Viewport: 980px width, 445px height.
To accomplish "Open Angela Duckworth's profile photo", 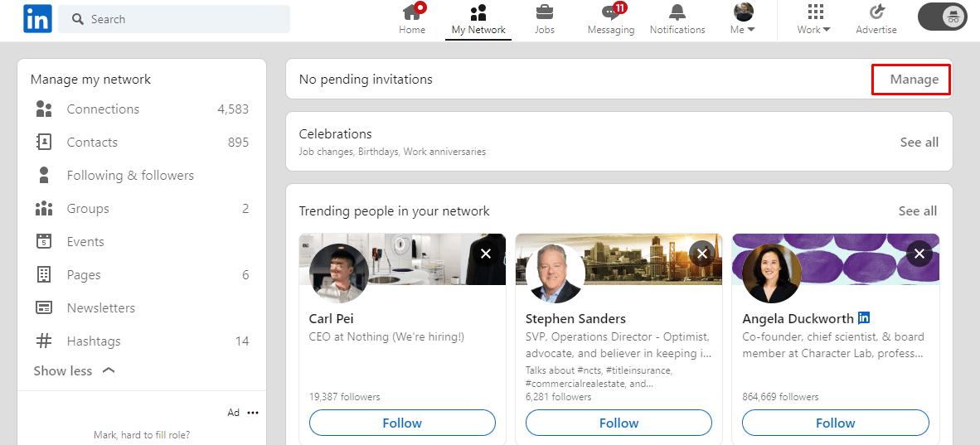I will [x=772, y=273].
